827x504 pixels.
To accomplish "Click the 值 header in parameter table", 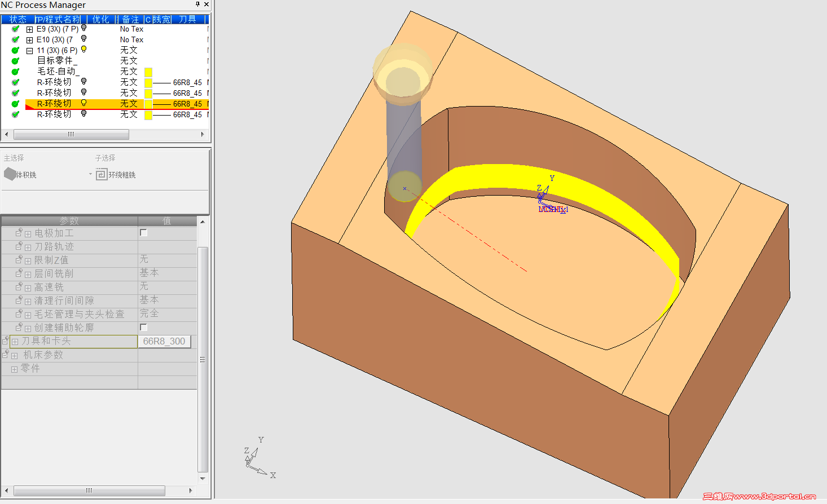I will click(167, 220).
